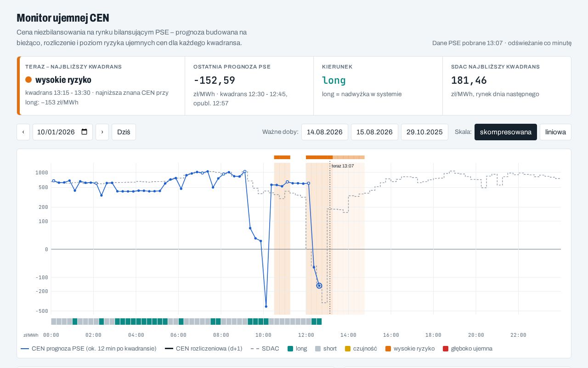Click the 22:00 time axis label
The width and height of the screenshot is (588, 368).
pyautogui.click(x=519, y=335)
